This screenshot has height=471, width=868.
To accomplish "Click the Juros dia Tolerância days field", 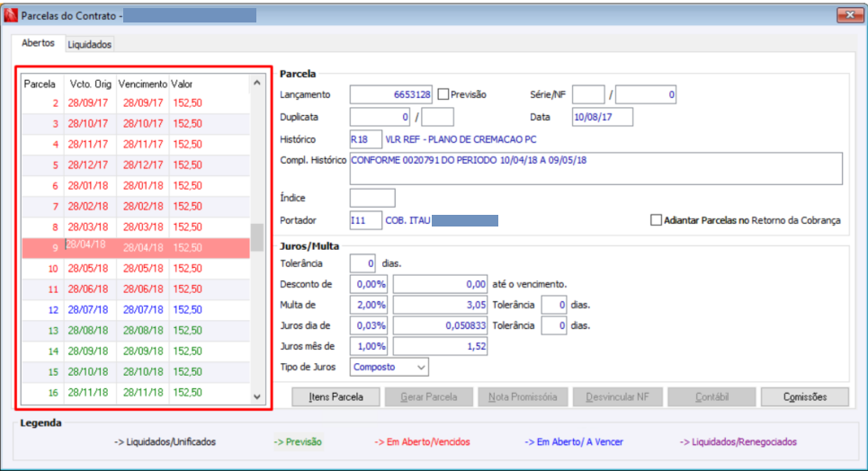I will pos(553,325).
